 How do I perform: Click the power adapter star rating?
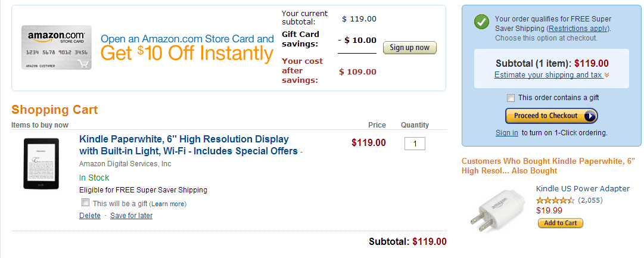pyautogui.click(x=555, y=200)
